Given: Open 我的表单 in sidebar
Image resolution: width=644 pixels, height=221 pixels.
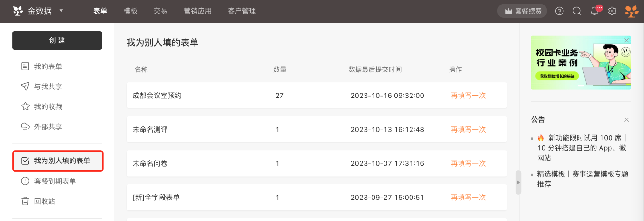Looking at the screenshot, I should click(42, 67).
